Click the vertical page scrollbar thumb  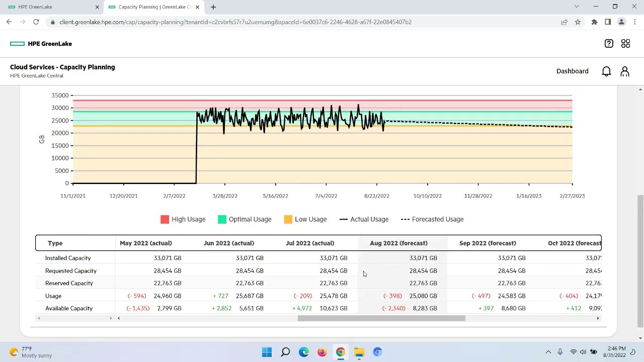coord(640,260)
